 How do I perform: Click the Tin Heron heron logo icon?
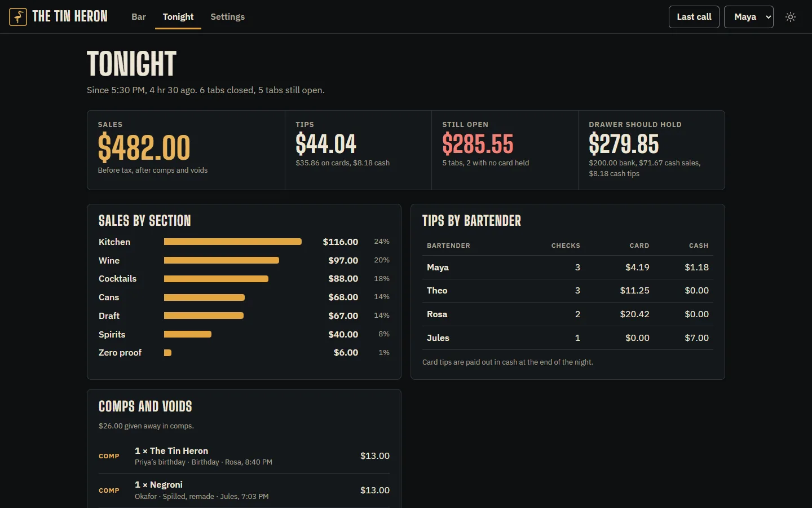click(x=18, y=17)
